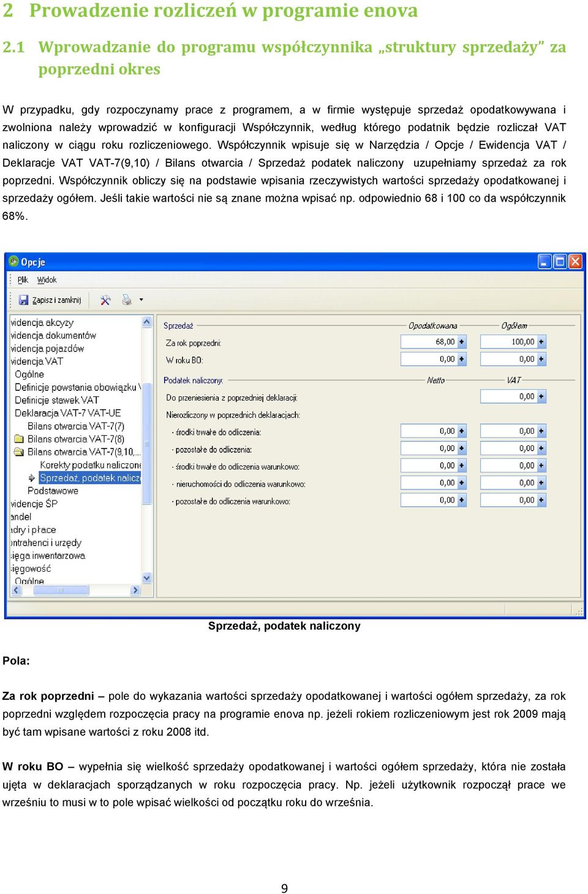Click the Opcje window title icon
Viewport: 588px width, 894px height.
(x=13, y=262)
